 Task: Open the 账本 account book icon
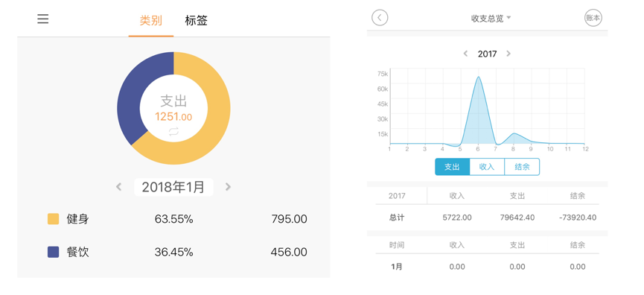pyautogui.click(x=593, y=18)
